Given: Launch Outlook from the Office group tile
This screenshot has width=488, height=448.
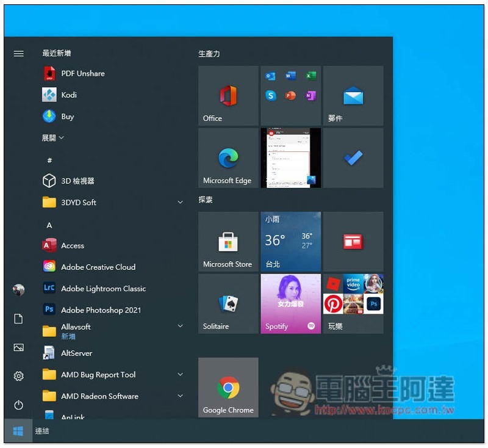Looking at the screenshot, I should [270, 76].
